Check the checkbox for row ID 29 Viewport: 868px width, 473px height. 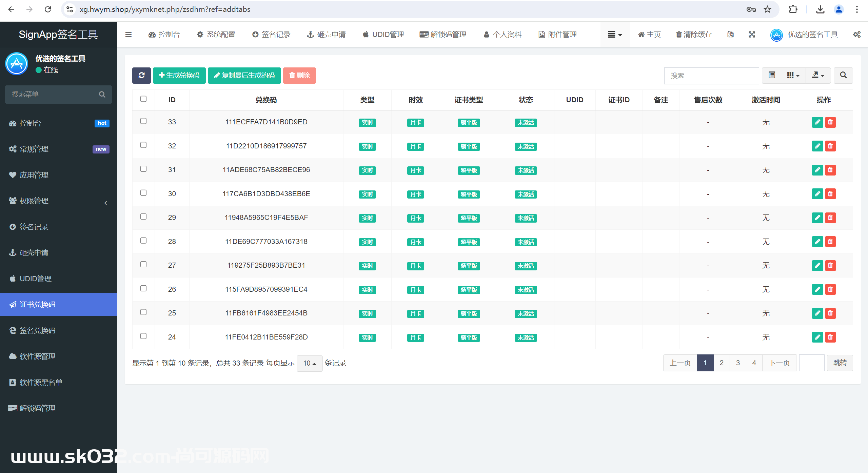pyautogui.click(x=143, y=217)
